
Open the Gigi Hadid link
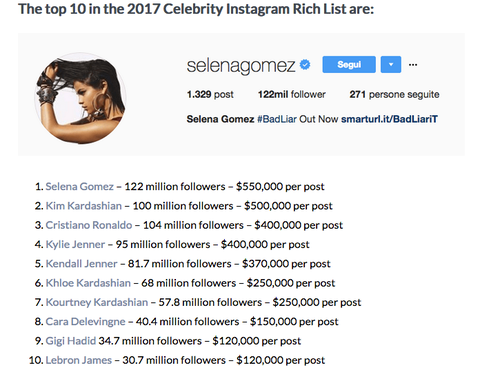click(x=71, y=341)
